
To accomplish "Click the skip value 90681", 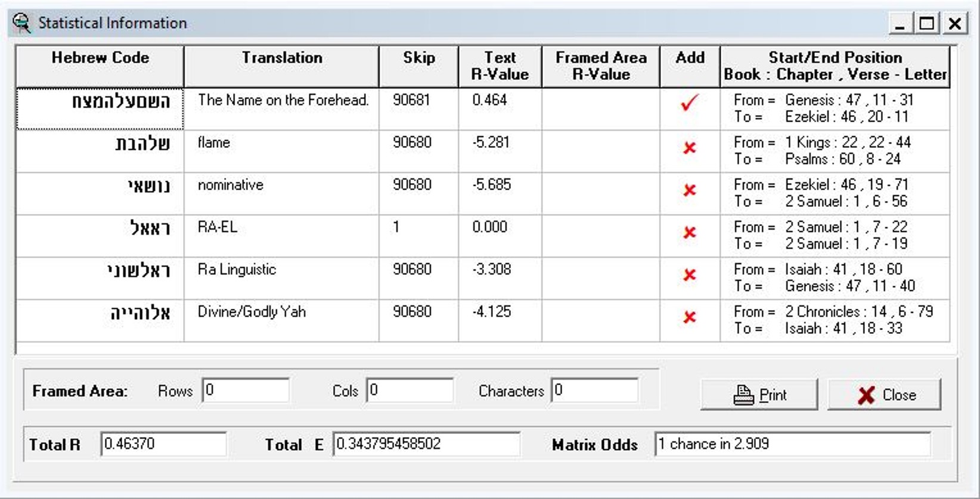I will click(411, 100).
